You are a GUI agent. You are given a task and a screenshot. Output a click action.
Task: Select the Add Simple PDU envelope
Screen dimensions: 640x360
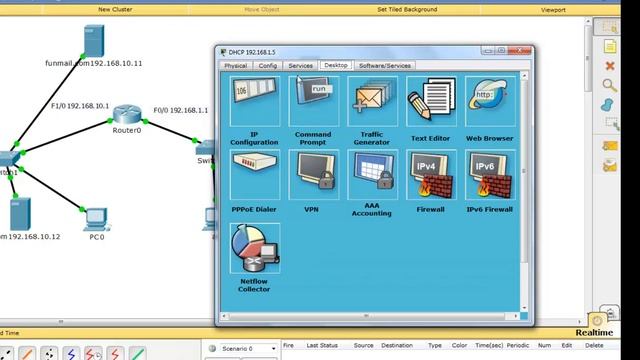610,146
